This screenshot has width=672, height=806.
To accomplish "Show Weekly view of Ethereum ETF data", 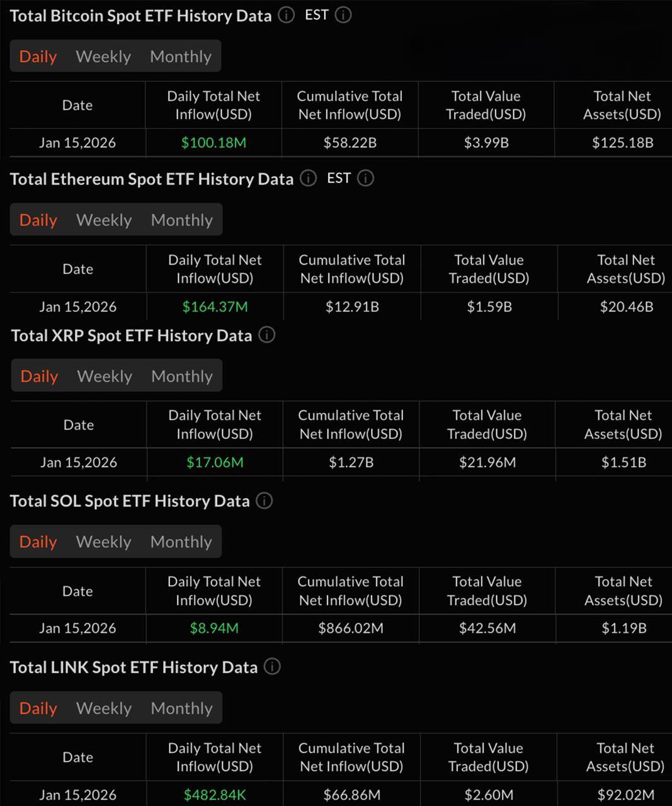I will pyautogui.click(x=104, y=220).
